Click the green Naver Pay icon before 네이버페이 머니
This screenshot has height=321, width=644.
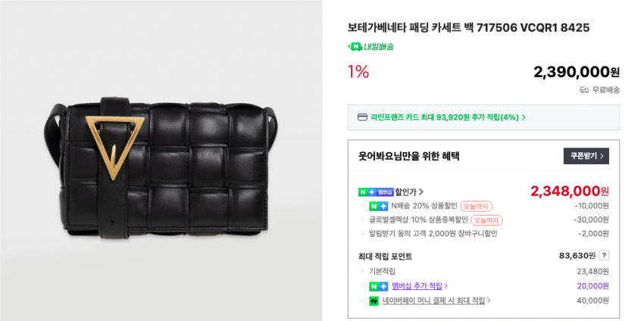pyautogui.click(x=374, y=301)
